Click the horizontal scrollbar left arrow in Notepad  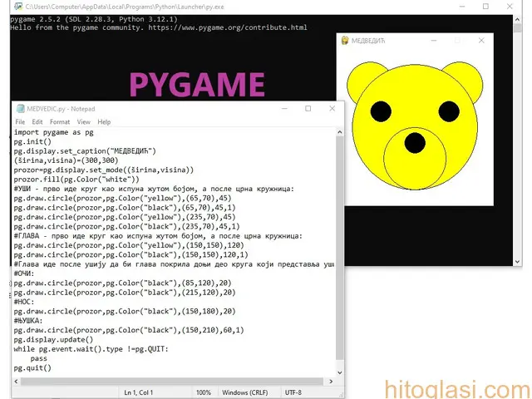pos(17,382)
